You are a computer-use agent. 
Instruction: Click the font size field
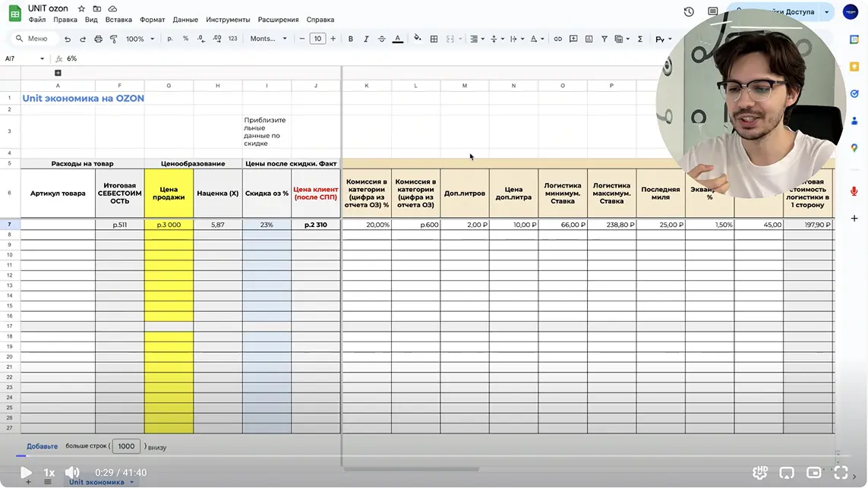pyautogui.click(x=317, y=39)
